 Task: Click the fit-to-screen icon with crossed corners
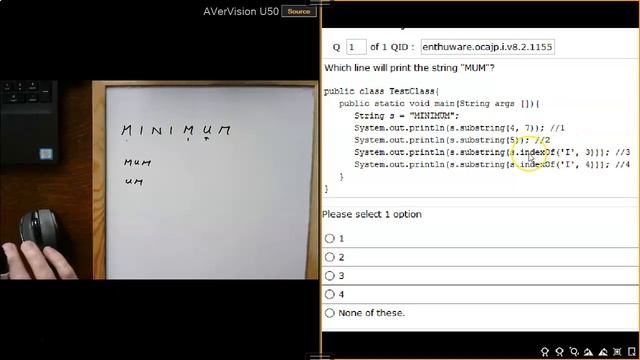tap(617, 352)
